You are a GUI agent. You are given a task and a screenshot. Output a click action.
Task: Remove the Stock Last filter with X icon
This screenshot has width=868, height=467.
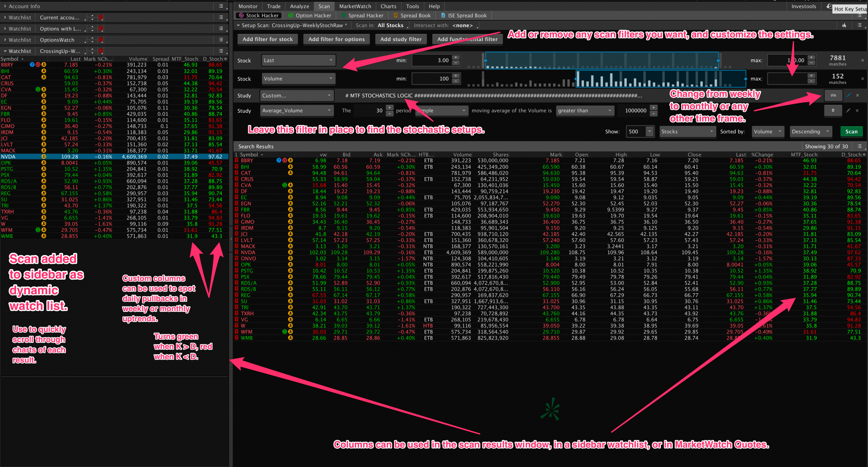(x=862, y=61)
